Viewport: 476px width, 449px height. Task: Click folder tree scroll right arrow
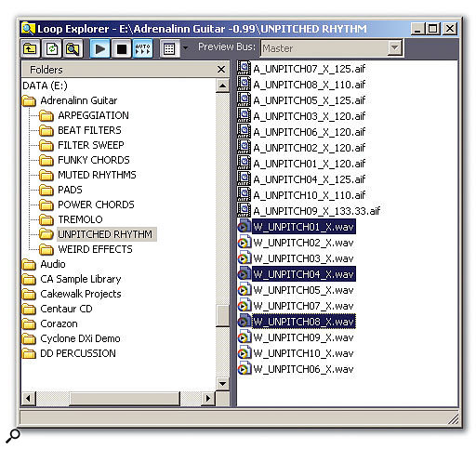[x=208, y=399]
